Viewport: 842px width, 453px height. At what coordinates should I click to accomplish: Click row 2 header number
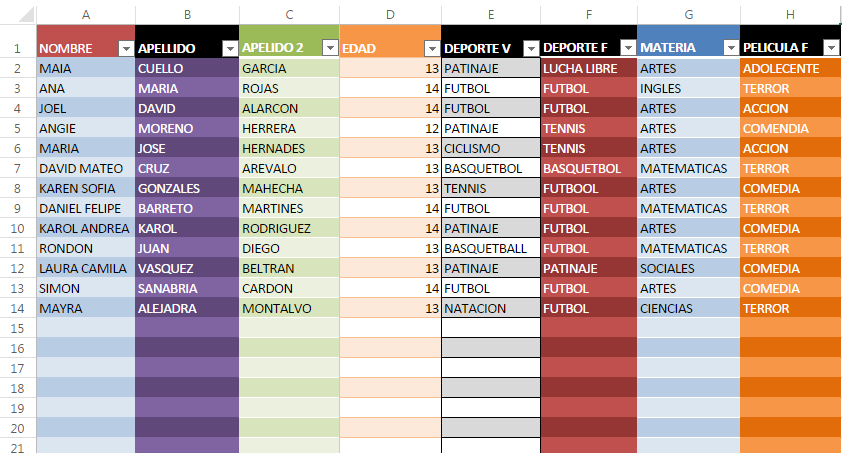pos(17,69)
